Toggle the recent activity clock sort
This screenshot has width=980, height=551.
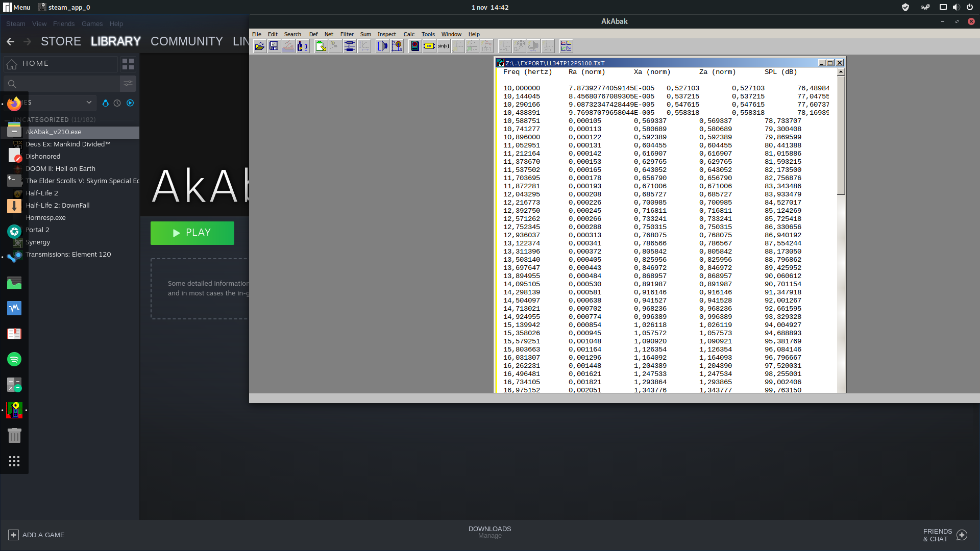click(117, 103)
